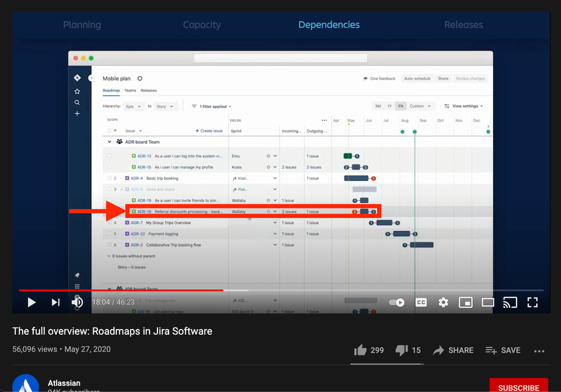This screenshot has width=561, height=392.
Task: Click ADR-4 timeline bar
Action: [x=356, y=178]
